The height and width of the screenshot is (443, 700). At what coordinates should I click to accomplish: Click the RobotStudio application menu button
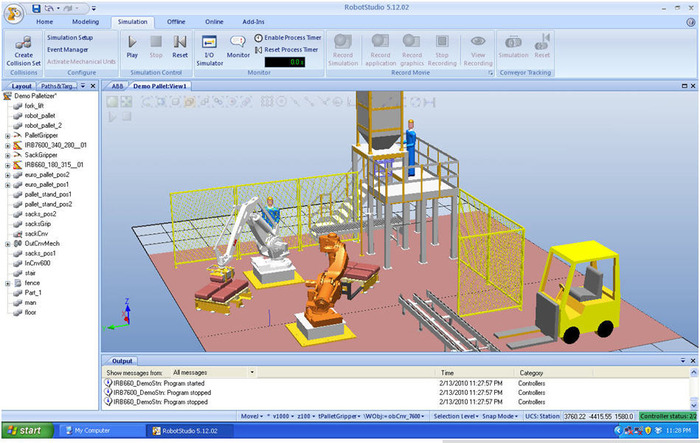(14, 13)
